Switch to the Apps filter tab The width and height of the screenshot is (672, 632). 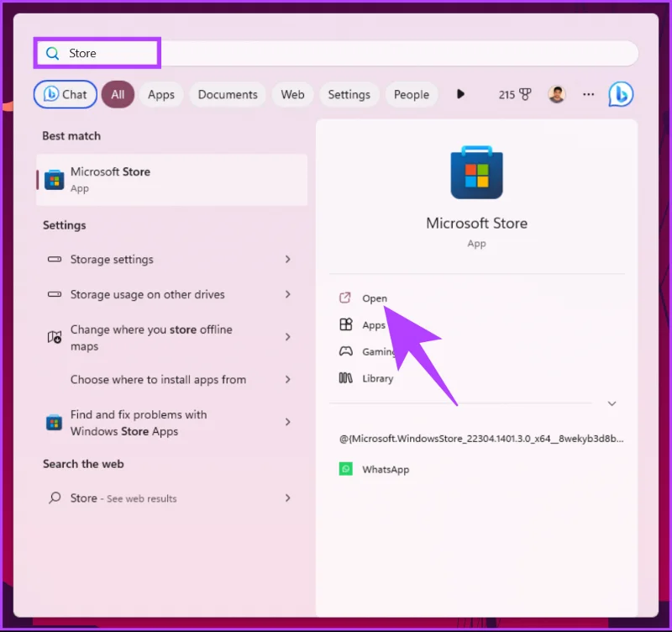click(161, 94)
